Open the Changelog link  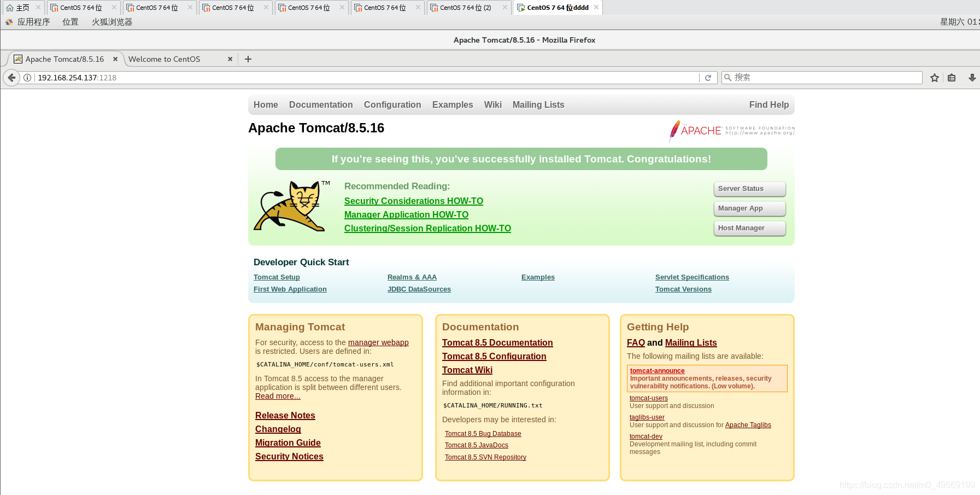tap(278, 429)
